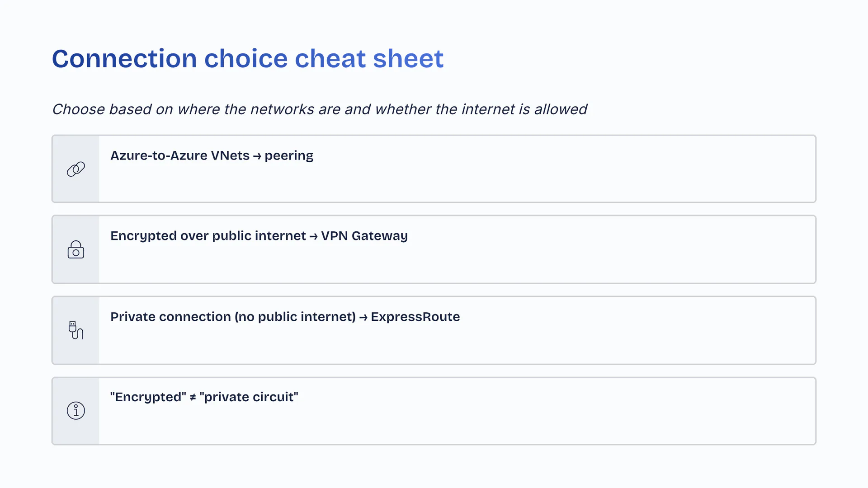This screenshot has height=488, width=868.
Task: Click the word "choice" in the title
Action: [245, 59]
